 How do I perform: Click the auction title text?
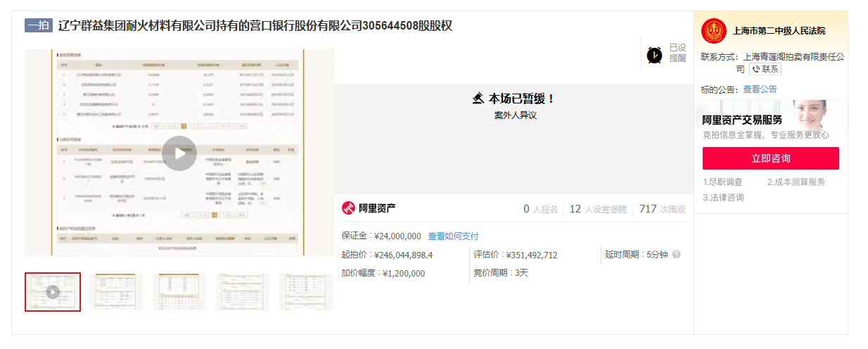pos(255,26)
